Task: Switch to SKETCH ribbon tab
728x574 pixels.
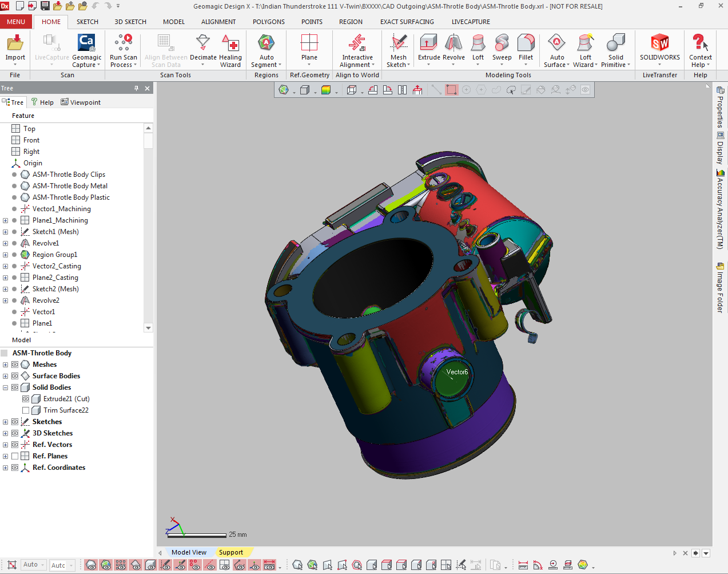Action: point(87,22)
